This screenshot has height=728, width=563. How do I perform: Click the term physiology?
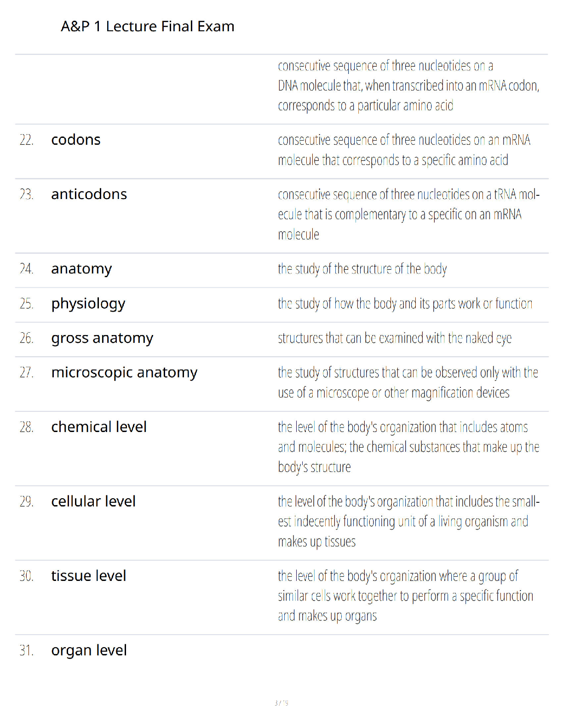click(88, 304)
